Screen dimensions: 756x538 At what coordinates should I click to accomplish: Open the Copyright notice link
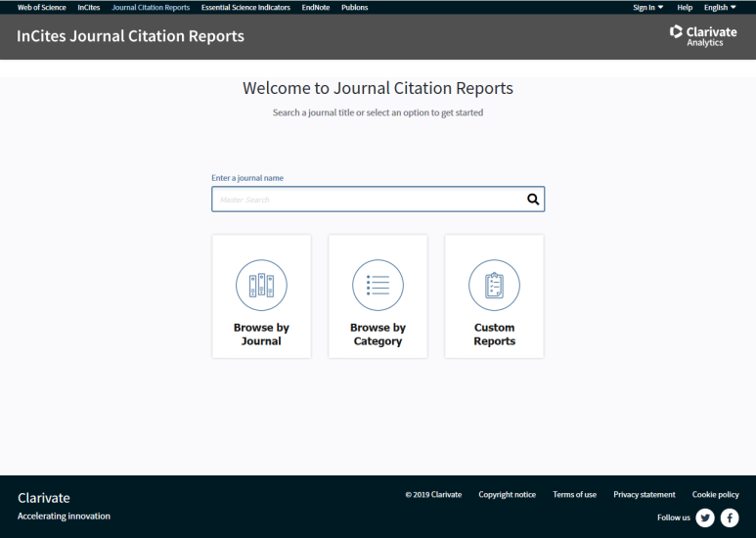tap(507, 495)
